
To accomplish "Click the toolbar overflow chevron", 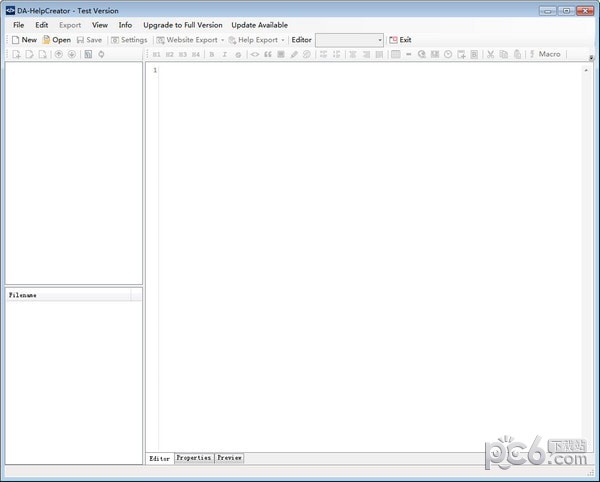I will [x=591, y=58].
